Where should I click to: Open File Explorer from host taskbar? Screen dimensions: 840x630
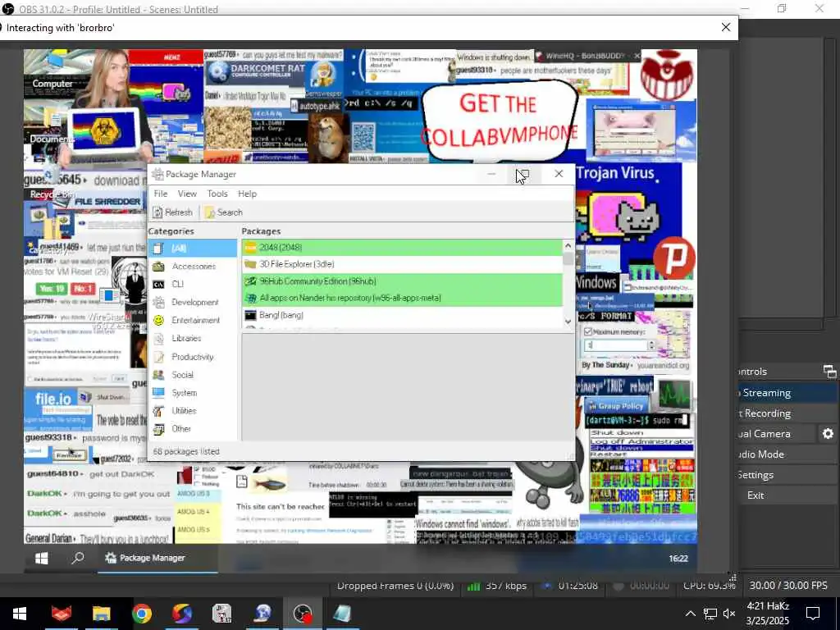[x=101, y=614]
